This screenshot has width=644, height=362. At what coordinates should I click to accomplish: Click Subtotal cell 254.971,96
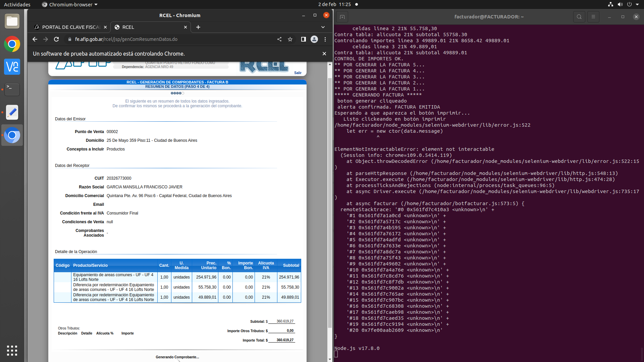(289, 277)
